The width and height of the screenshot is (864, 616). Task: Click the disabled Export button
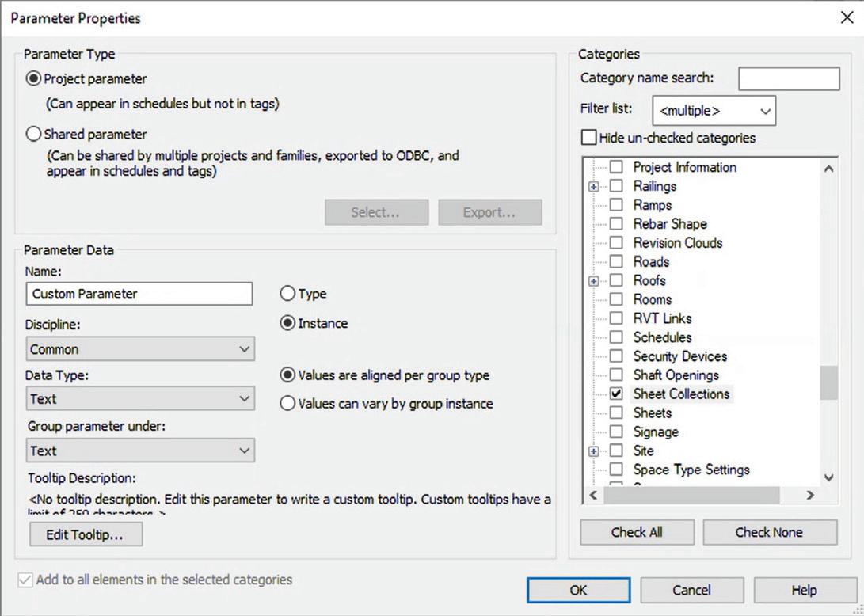[x=490, y=213]
